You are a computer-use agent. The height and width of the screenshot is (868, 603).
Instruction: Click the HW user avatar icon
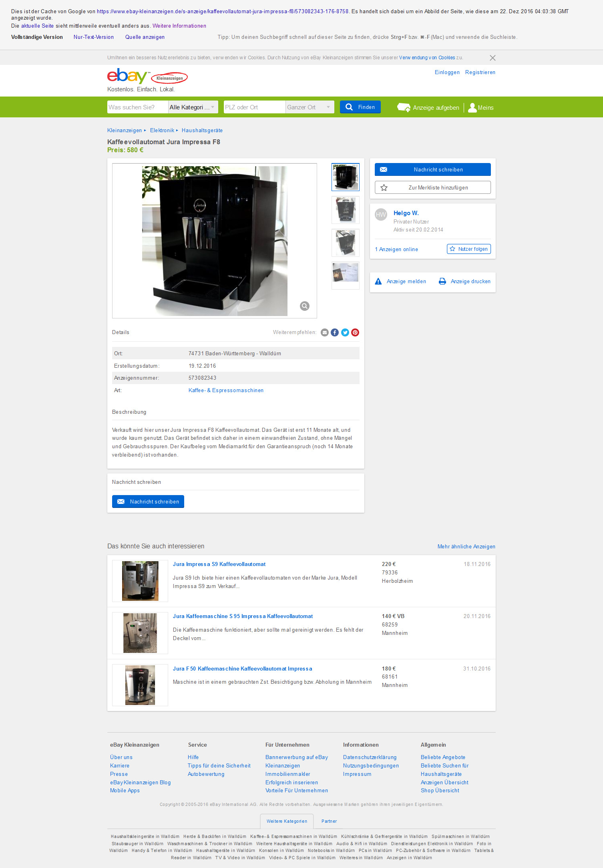pyautogui.click(x=381, y=214)
